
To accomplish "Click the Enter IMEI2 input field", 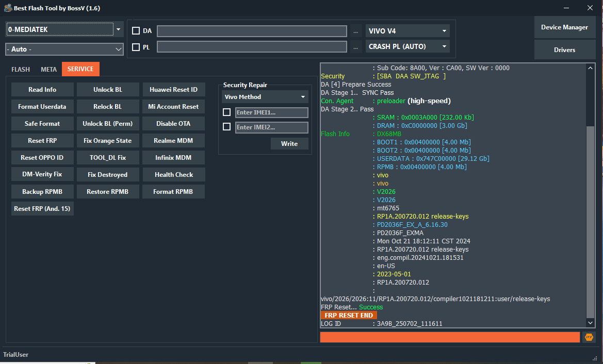I will click(271, 127).
